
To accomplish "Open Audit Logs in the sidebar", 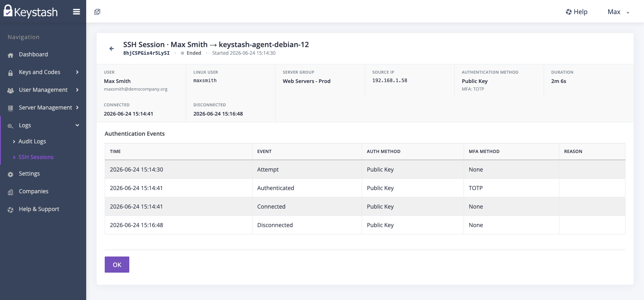I will [x=32, y=141].
